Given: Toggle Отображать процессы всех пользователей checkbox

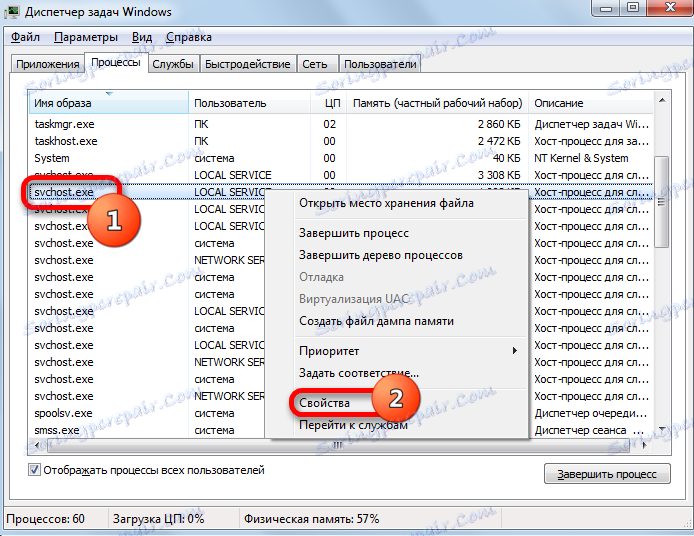Looking at the screenshot, I should (x=34, y=470).
